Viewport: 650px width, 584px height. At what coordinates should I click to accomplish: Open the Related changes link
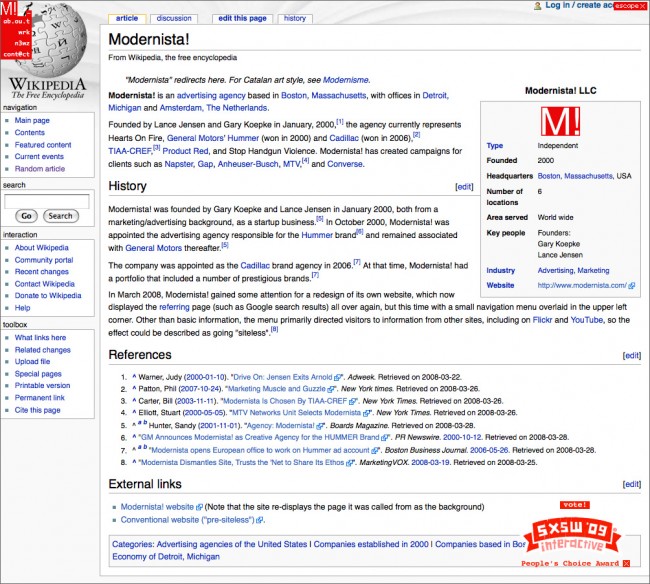point(43,350)
